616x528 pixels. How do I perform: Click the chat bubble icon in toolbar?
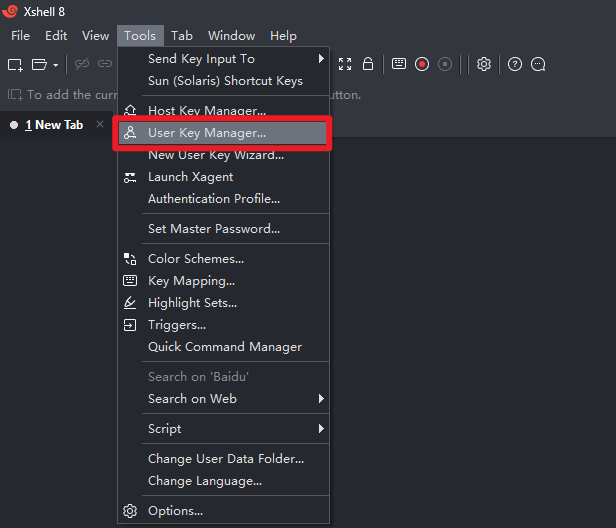click(538, 64)
